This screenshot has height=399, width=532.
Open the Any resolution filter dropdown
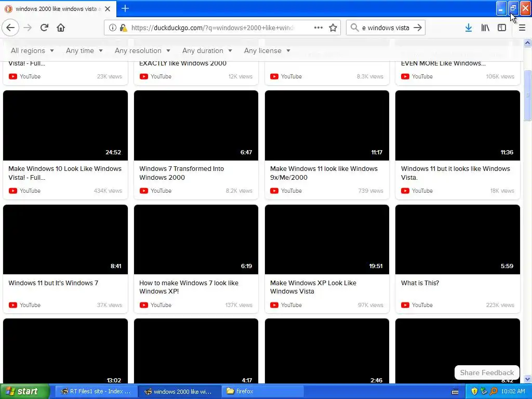pyautogui.click(x=142, y=50)
